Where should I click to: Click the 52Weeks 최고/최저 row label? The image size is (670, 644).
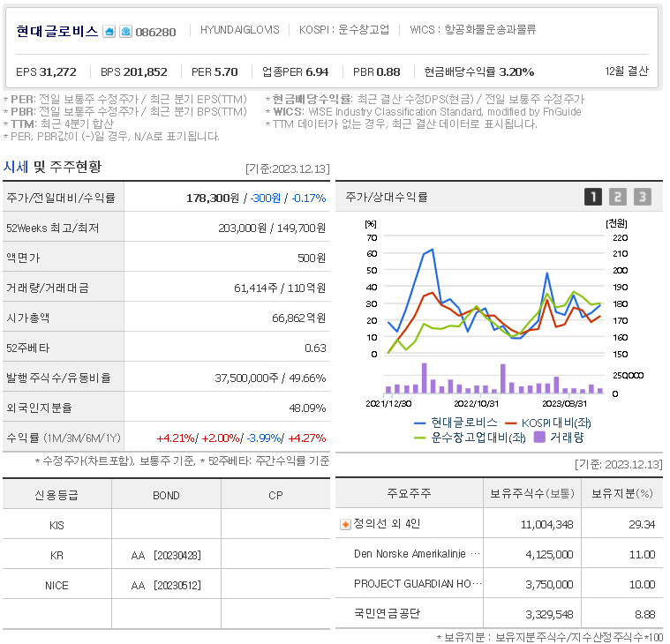(53, 228)
